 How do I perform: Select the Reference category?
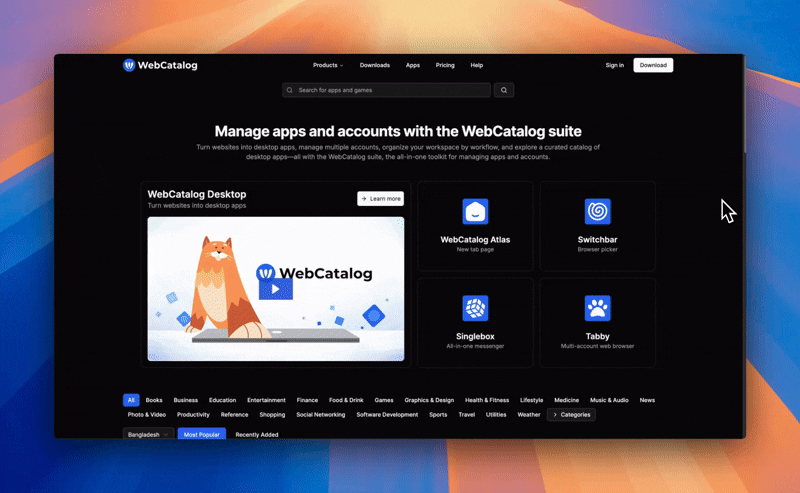pos(234,414)
